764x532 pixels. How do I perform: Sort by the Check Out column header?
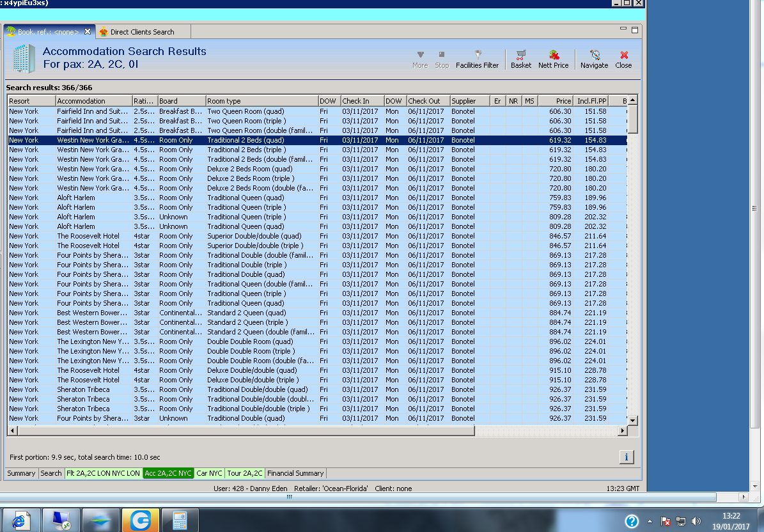click(x=428, y=101)
